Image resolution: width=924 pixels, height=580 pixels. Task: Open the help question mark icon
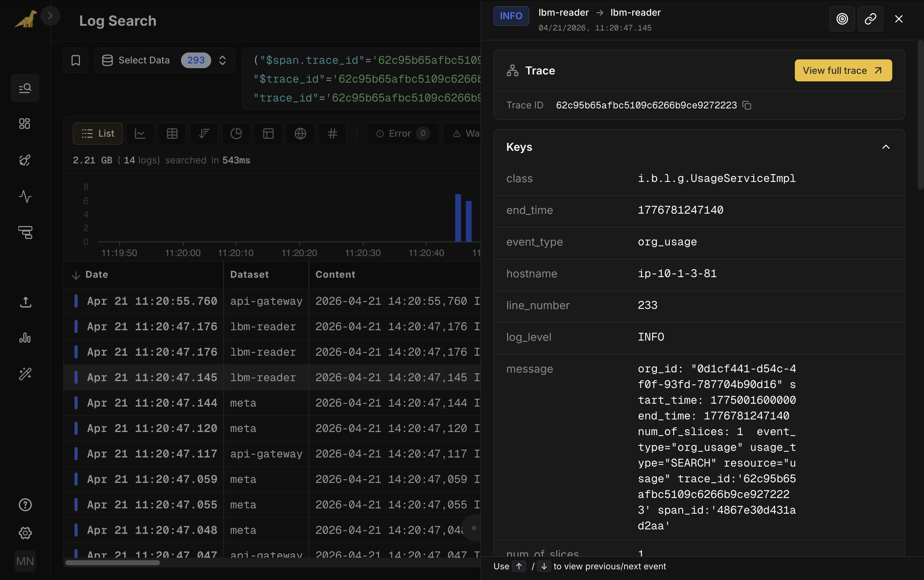[25, 504]
